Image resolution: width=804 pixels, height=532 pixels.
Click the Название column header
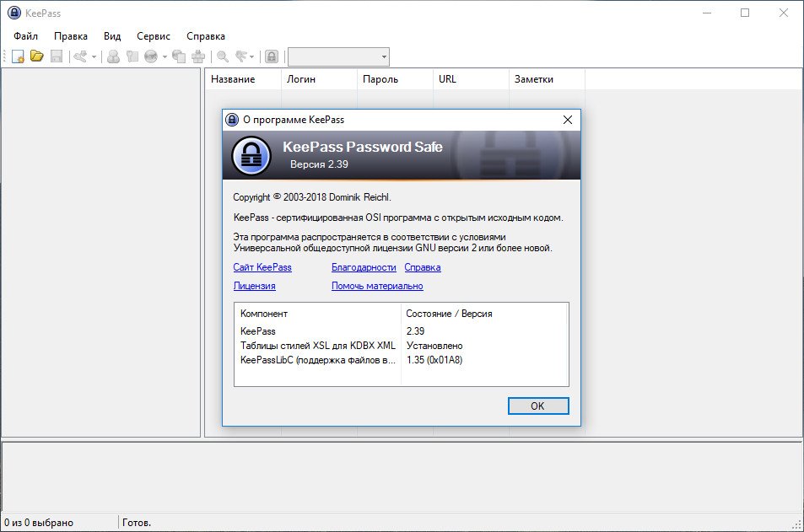click(243, 79)
